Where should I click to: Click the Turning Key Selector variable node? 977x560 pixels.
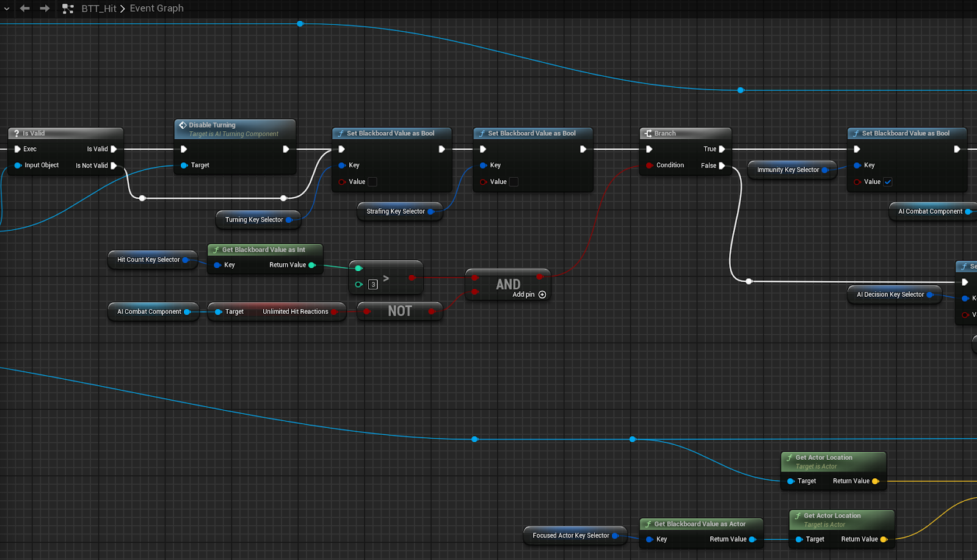[258, 220]
